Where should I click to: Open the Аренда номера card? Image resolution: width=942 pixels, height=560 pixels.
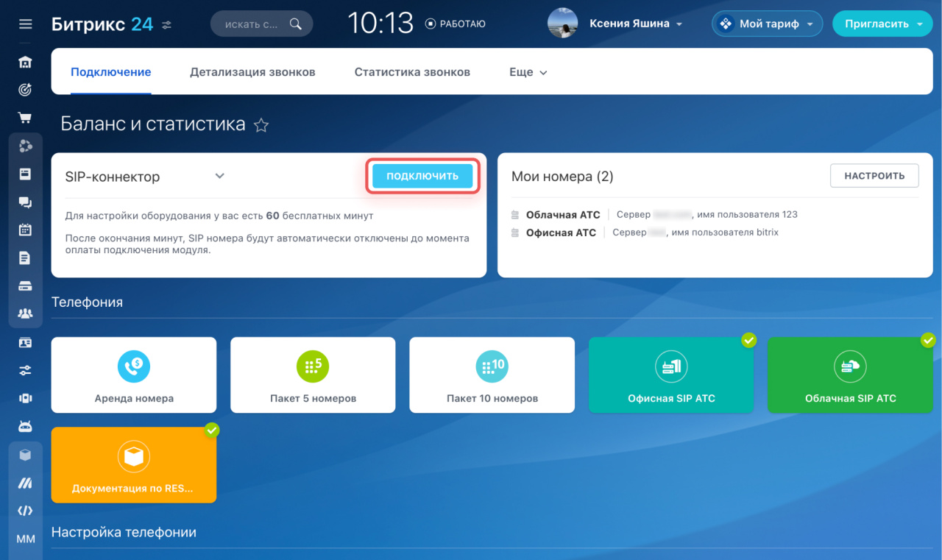click(134, 375)
